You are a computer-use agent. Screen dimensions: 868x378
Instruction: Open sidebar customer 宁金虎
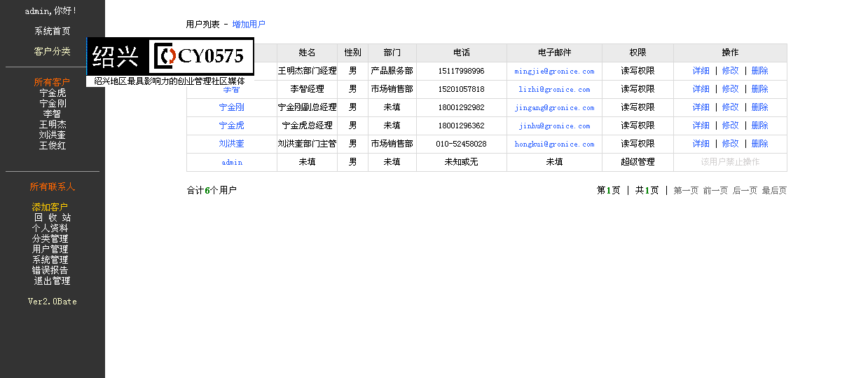(x=53, y=93)
